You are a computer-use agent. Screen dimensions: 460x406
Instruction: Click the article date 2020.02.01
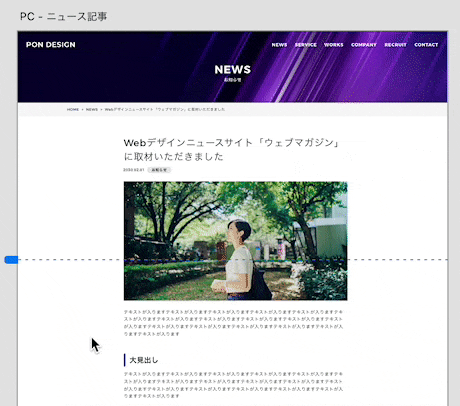point(134,170)
